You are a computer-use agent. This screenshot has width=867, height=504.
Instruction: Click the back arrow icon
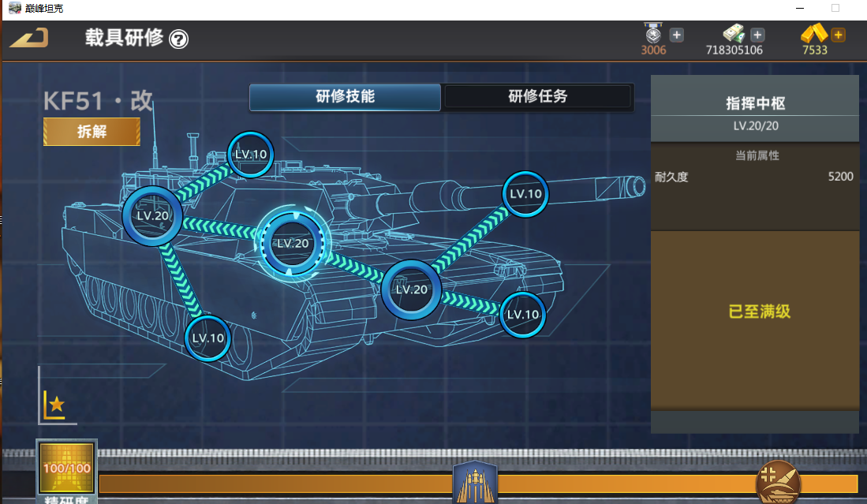click(29, 38)
